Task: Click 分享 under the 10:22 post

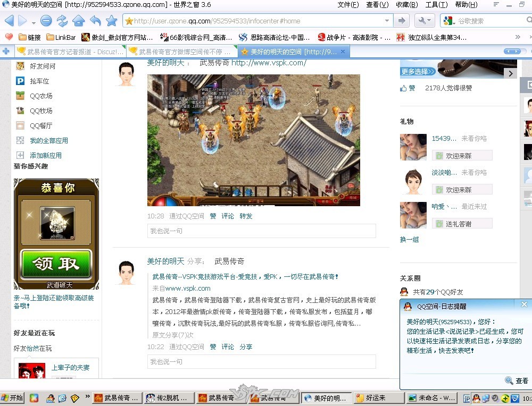Action: point(246,346)
